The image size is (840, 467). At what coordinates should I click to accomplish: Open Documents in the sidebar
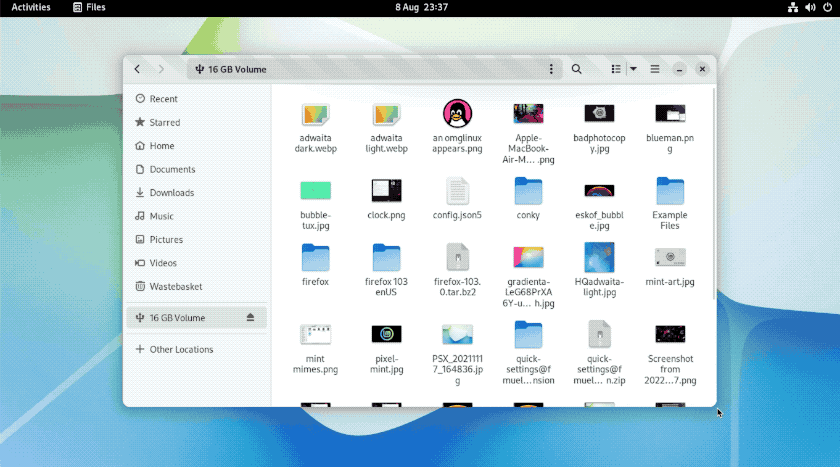click(196, 169)
